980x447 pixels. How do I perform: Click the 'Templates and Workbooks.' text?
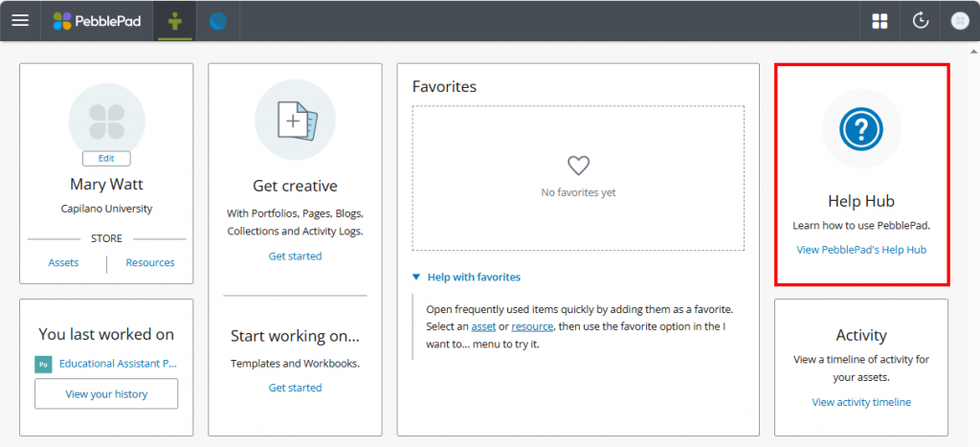tap(295, 363)
